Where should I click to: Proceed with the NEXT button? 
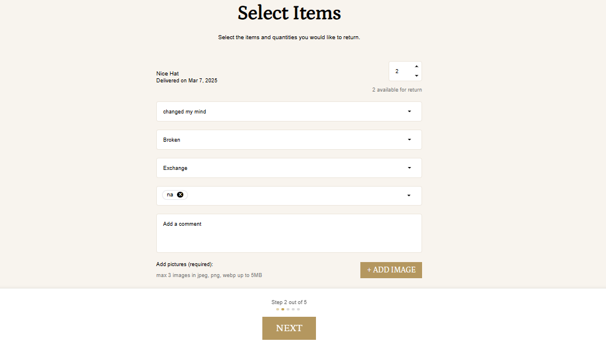[x=289, y=328]
